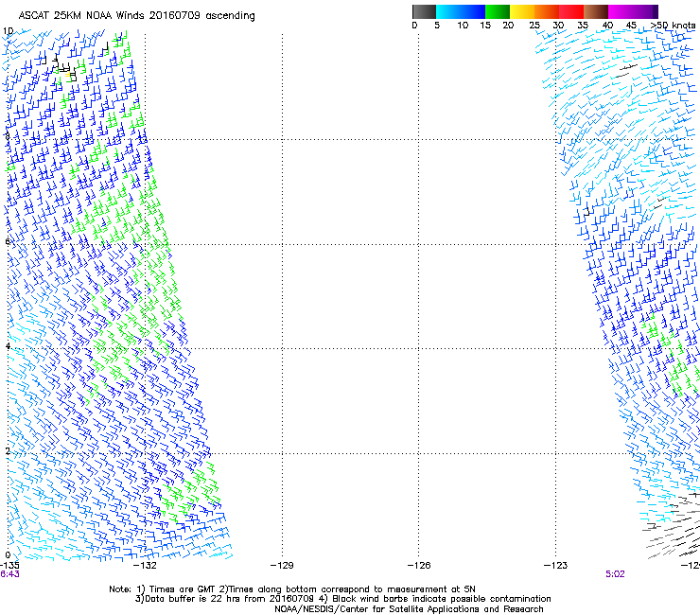Click the title 'ASCAT 25KM NOAA Winds 20160709 ascending'

[136, 16]
